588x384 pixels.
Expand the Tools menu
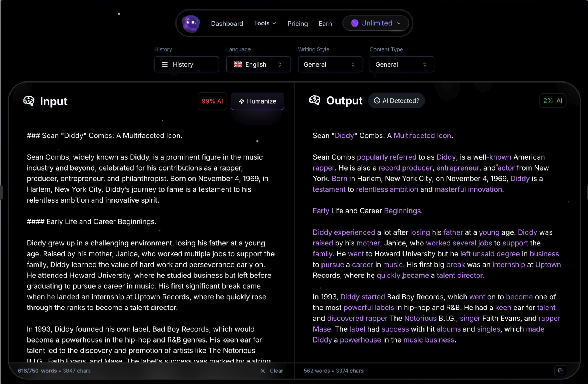(x=265, y=23)
